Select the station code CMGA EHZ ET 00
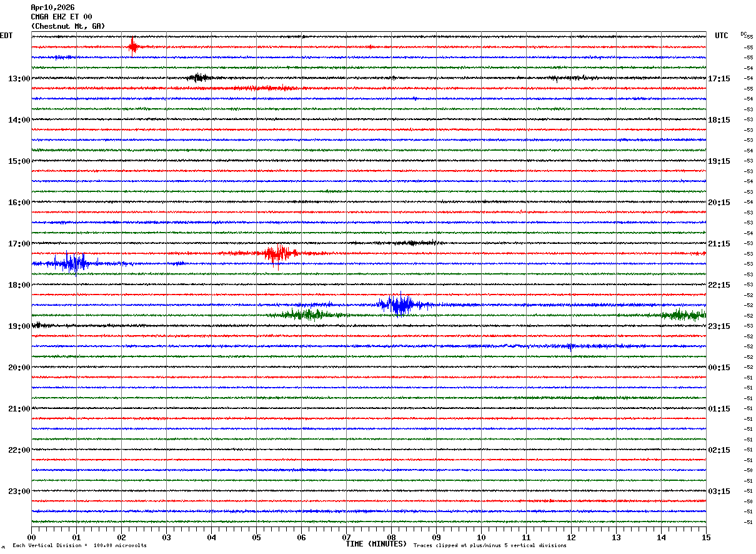Viewport: 756px width, 554px height. [x=61, y=17]
